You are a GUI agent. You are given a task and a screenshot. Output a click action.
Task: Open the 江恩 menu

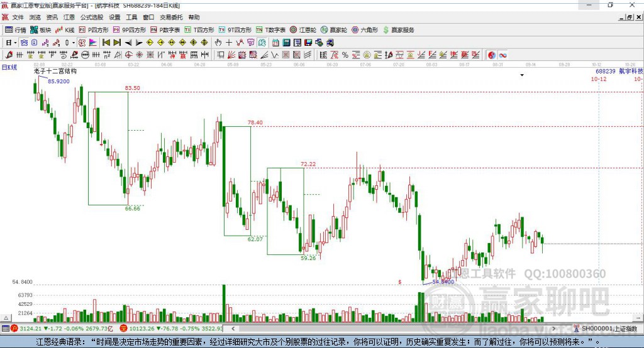(x=69, y=17)
